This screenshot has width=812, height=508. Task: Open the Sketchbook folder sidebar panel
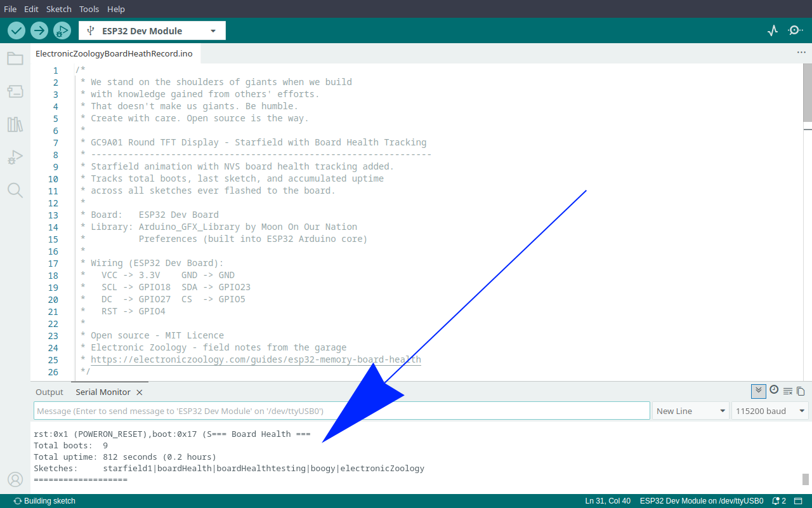[x=15, y=59]
